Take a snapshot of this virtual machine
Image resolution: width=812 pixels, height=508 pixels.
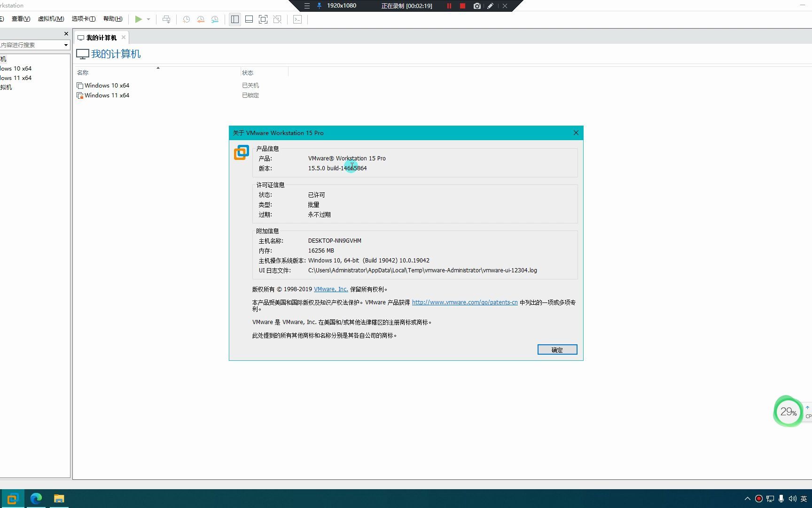(x=186, y=19)
